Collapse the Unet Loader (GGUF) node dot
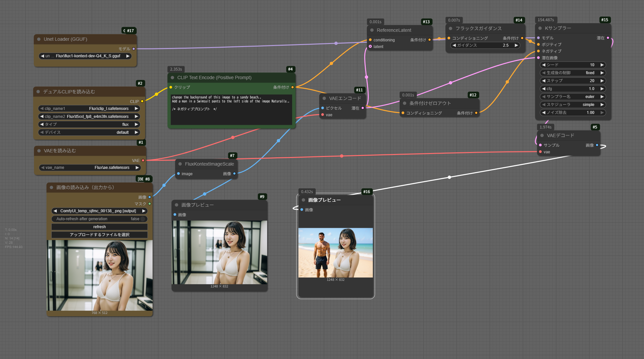Screen dimensions: 644x359 39,39
